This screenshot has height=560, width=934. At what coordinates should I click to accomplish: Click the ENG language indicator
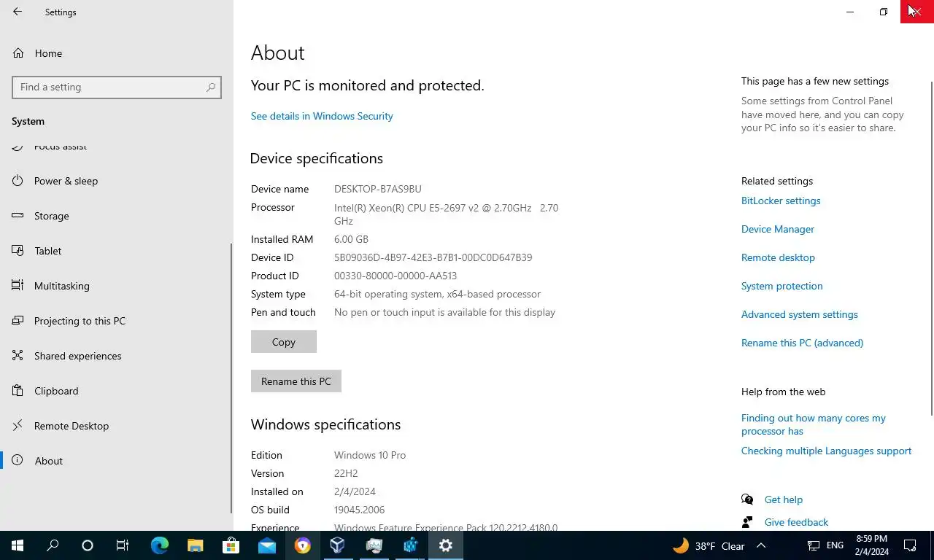[x=835, y=545]
